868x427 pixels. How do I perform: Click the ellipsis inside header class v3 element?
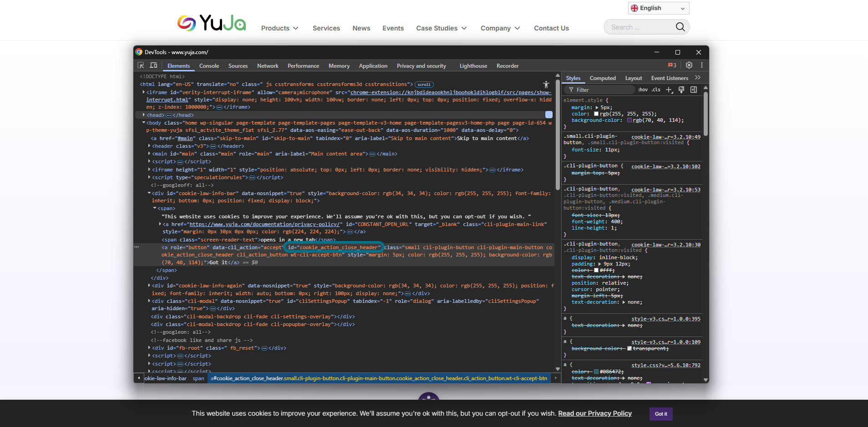point(213,146)
